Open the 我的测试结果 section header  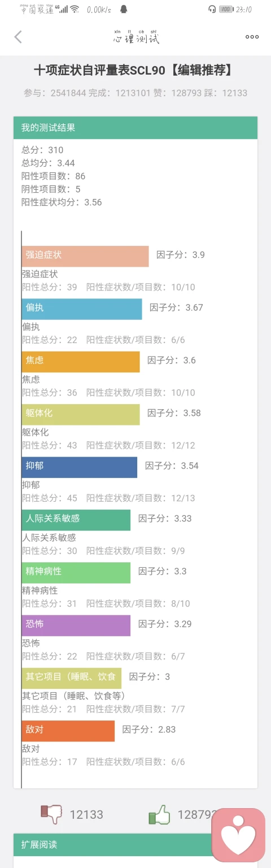click(135, 128)
